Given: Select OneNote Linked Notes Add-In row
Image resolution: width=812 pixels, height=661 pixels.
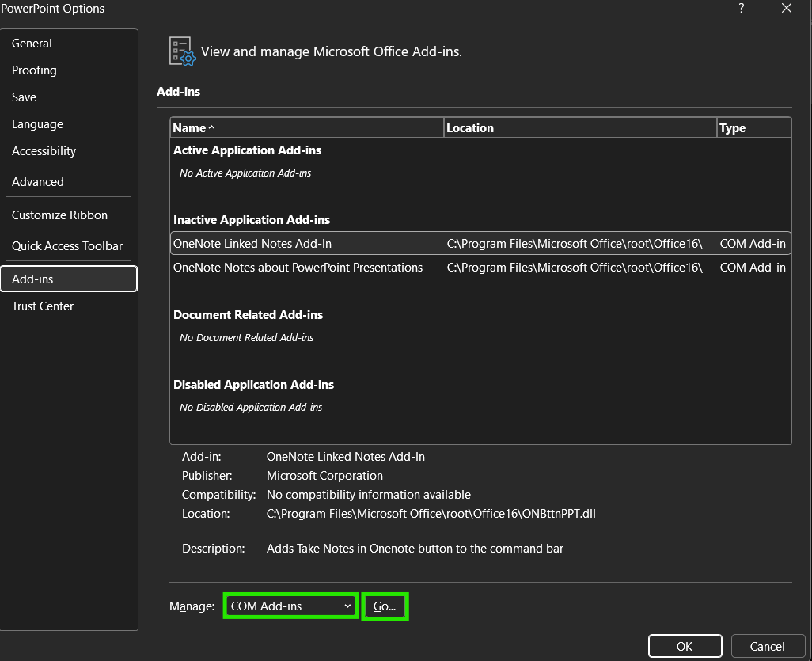Looking at the screenshot, I should point(480,244).
